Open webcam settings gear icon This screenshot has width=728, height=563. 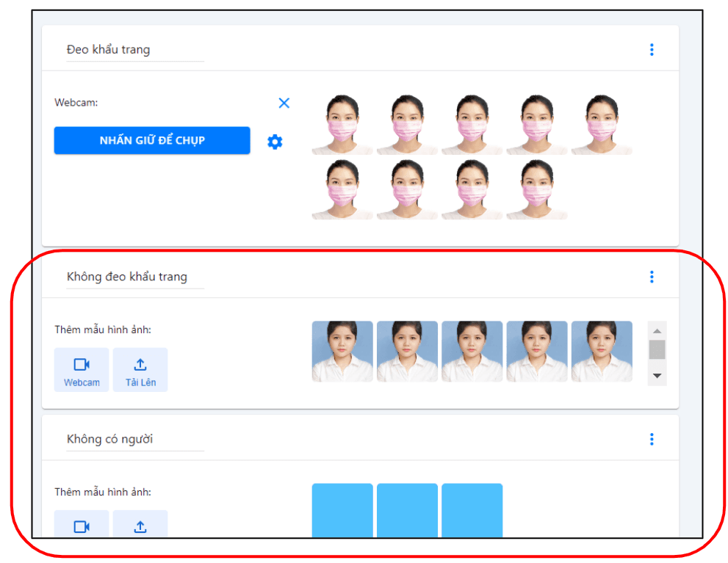pyautogui.click(x=275, y=142)
